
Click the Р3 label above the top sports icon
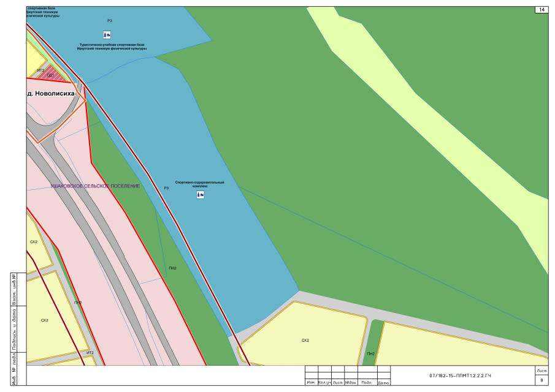[109, 21]
